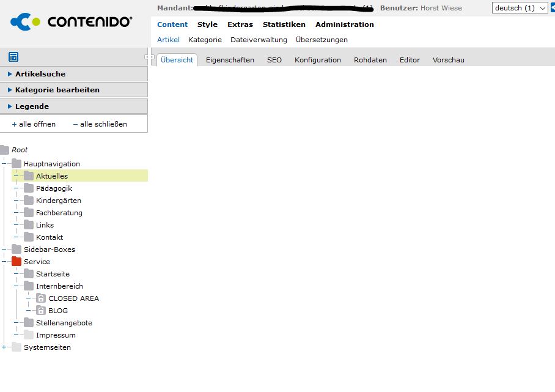Click the 'alle schließen' link
The width and height of the screenshot is (555, 392).
click(103, 124)
